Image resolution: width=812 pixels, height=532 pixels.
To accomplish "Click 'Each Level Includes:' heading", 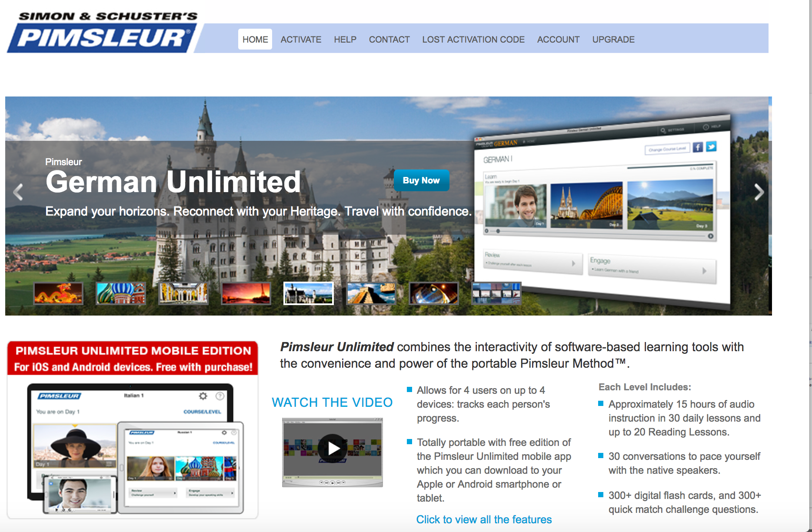I will click(645, 387).
